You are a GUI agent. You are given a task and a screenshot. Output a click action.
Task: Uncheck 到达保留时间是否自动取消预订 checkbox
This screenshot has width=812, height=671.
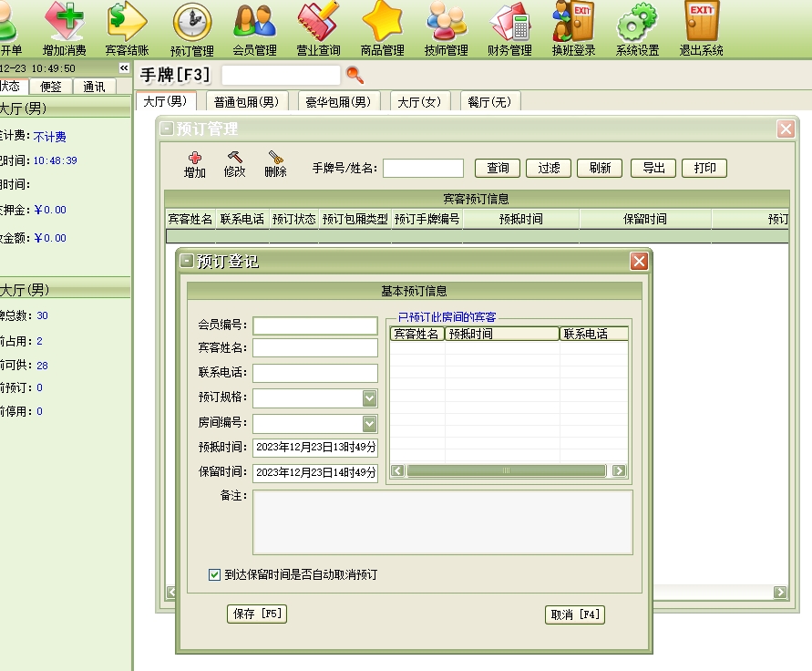215,574
